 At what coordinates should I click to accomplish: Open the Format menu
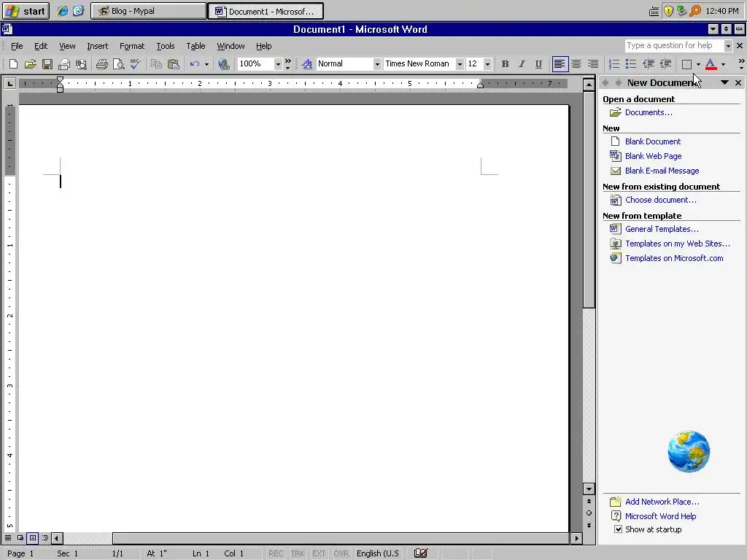(x=132, y=46)
